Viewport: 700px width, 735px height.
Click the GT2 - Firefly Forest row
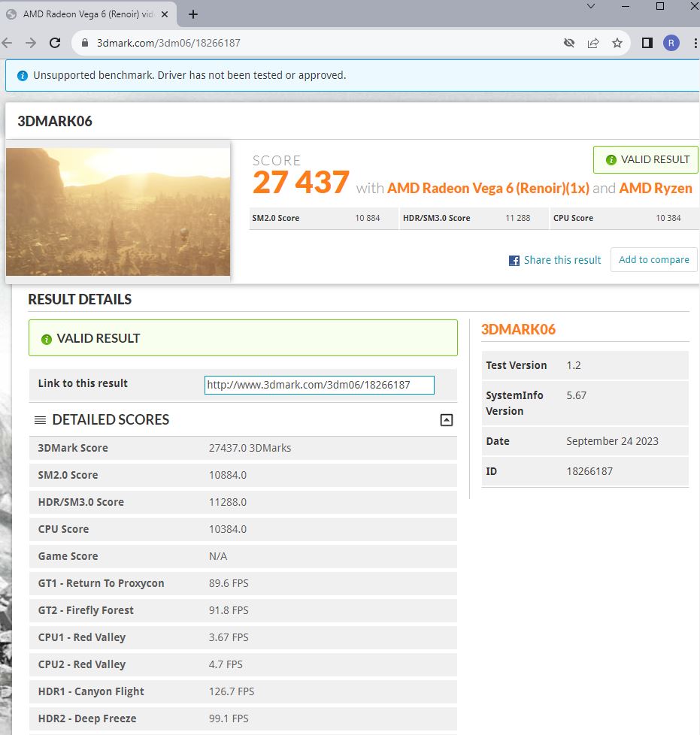243,610
